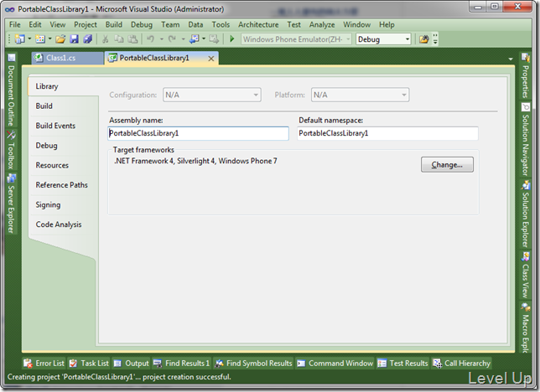Click the Change... target frameworks button
Viewport: 540px width, 392px height.
coord(447,164)
